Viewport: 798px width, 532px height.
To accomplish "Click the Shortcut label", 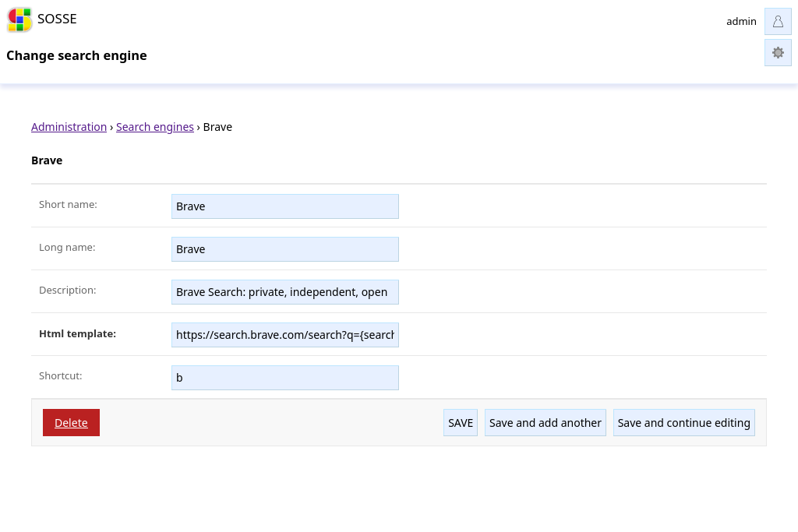I will pyautogui.click(x=61, y=376).
